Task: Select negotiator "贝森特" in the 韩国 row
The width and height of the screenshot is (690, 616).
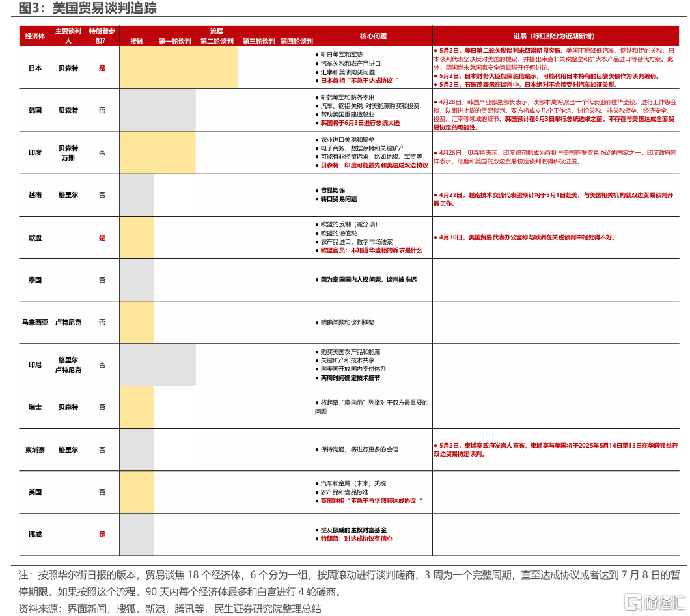Action: click(x=68, y=111)
